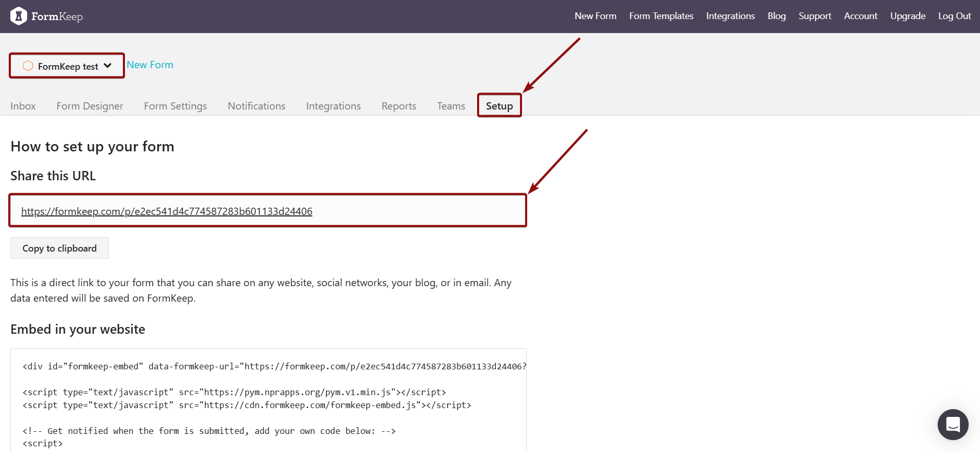Click the formkeep-embed.js script line

click(x=247, y=405)
